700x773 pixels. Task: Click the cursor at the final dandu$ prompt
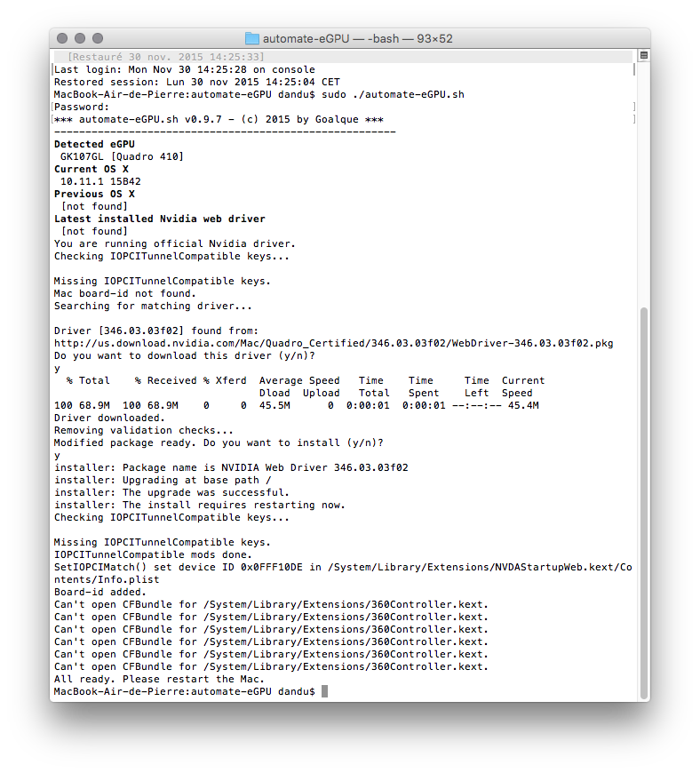coord(324,691)
